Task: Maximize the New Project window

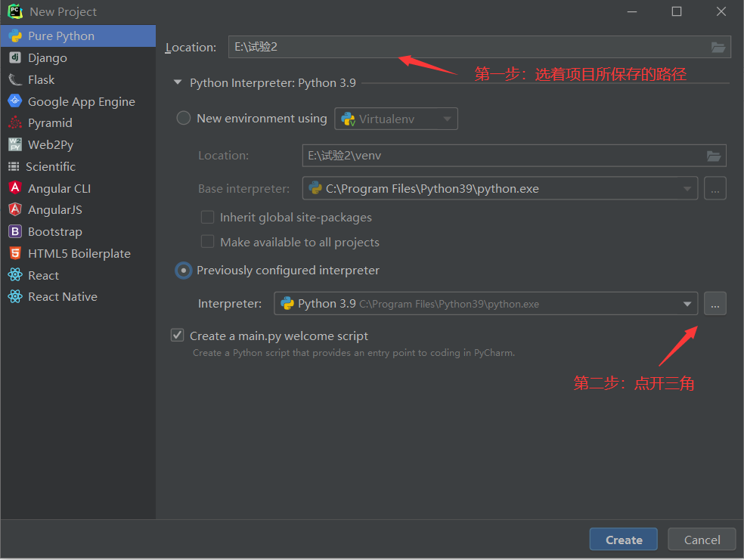Action: [x=677, y=11]
